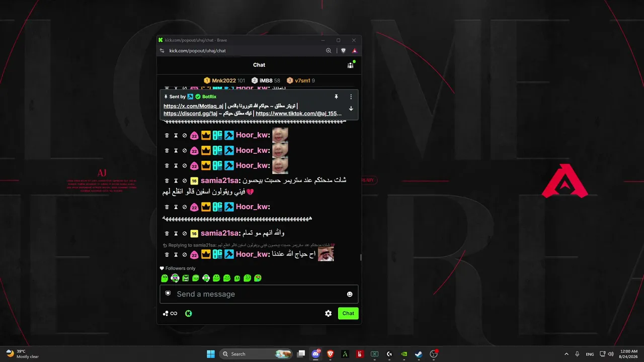Open NVIDIA app from the taskbar
The image size is (644, 362).
click(404, 354)
